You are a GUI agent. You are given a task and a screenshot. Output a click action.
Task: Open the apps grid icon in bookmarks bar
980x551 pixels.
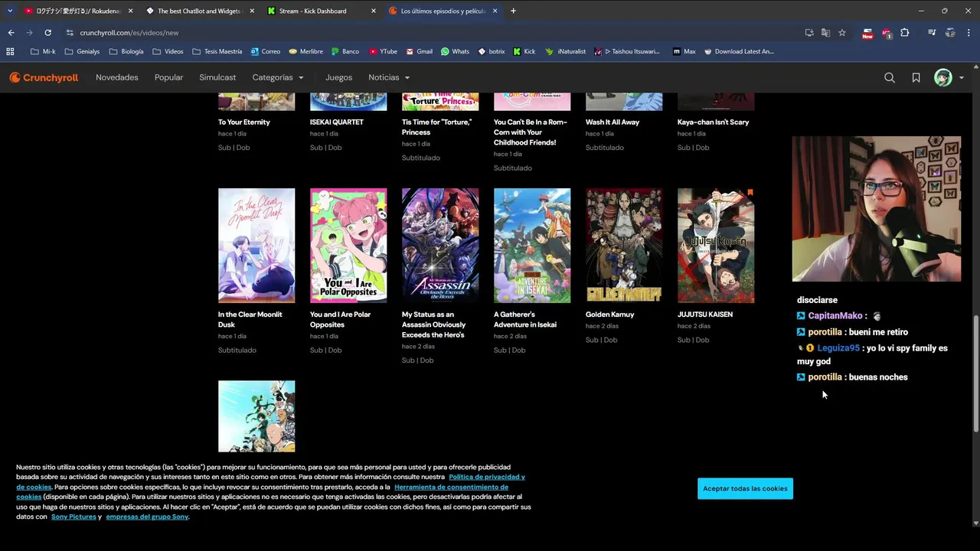[10, 51]
